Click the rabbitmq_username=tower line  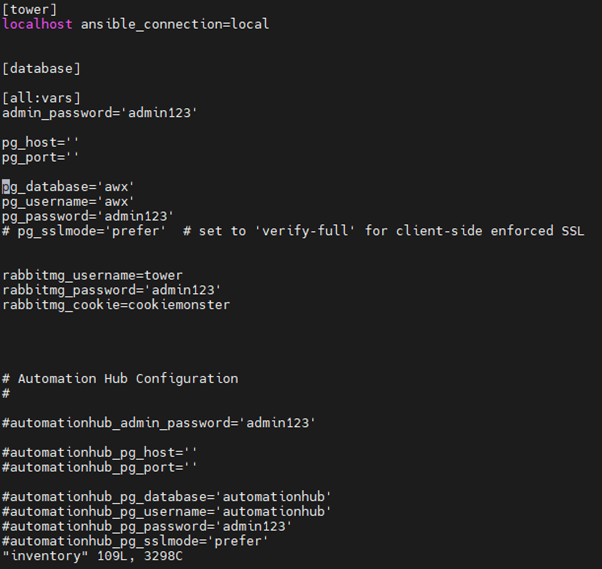point(92,275)
